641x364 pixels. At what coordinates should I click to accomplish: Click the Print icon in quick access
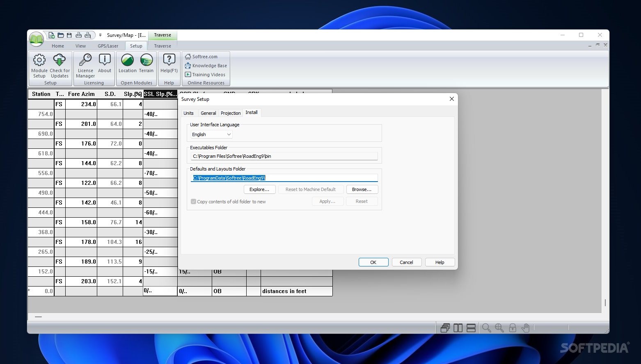[78, 35]
